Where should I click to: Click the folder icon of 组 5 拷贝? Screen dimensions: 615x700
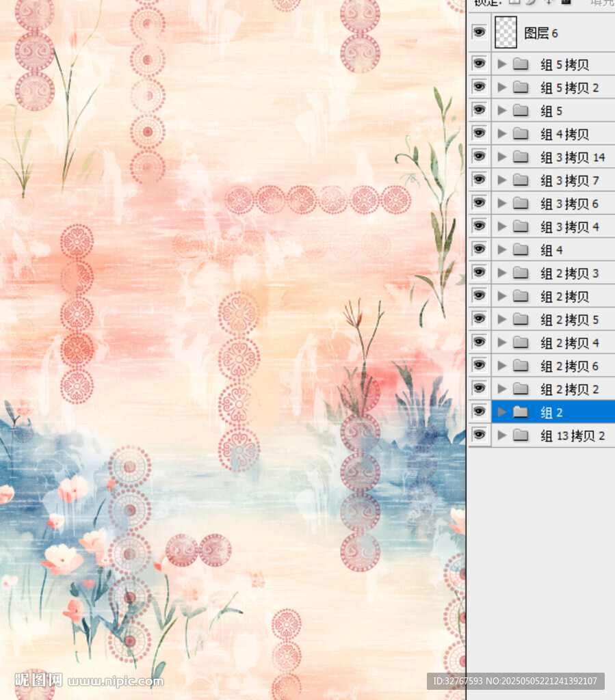coord(521,64)
